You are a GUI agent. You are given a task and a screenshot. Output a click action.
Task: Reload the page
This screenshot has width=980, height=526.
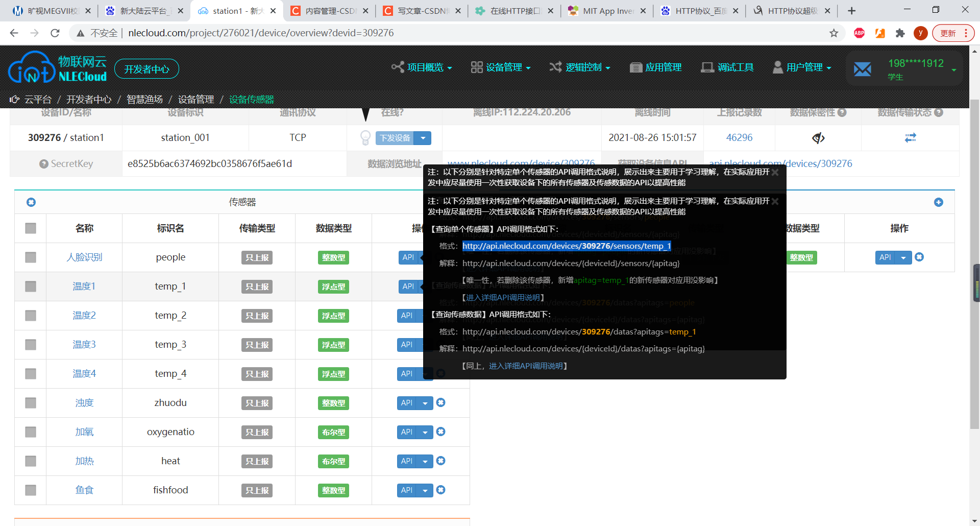pos(55,33)
